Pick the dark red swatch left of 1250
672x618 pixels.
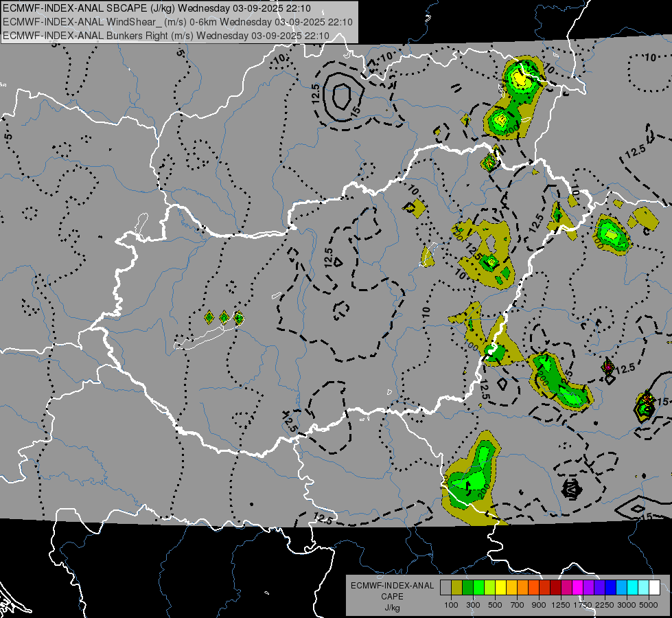coord(556,588)
